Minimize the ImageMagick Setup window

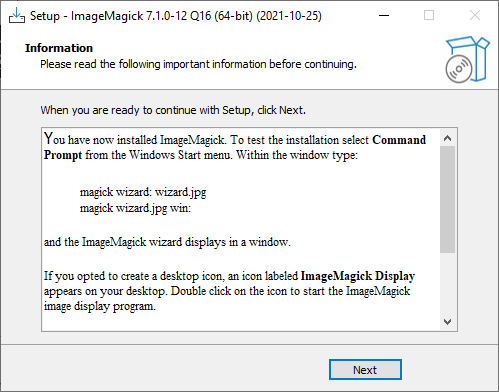[x=384, y=15]
